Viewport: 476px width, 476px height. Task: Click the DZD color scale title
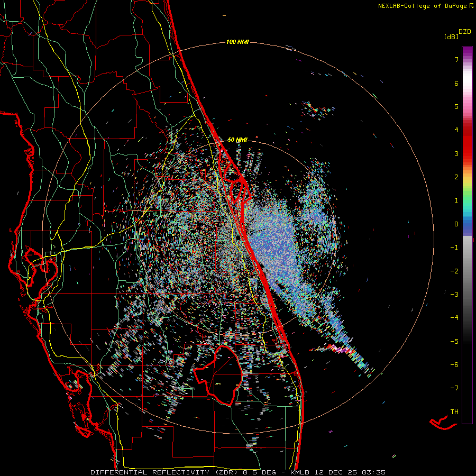[x=465, y=32]
